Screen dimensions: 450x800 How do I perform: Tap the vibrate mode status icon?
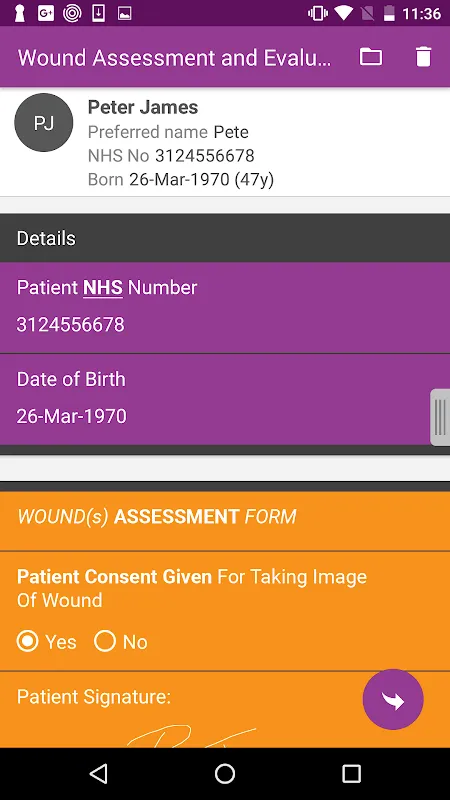click(x=318, y=13)
